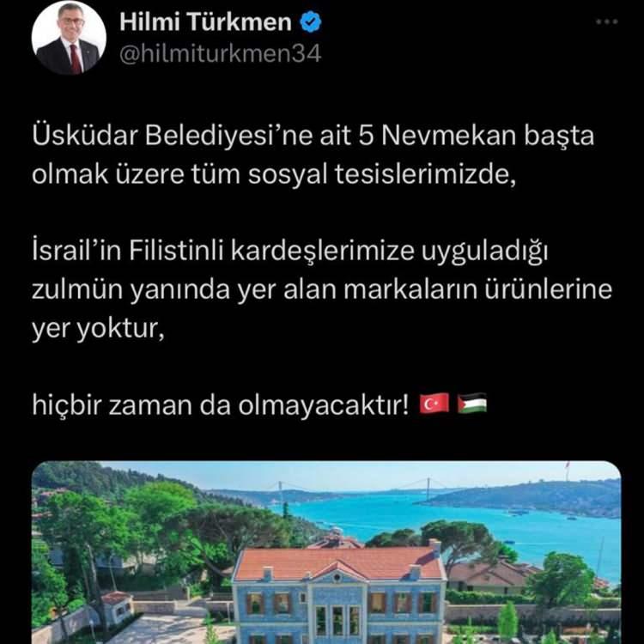
Task: Open the three-dot tweet options menu
Action: pos(606,21)
